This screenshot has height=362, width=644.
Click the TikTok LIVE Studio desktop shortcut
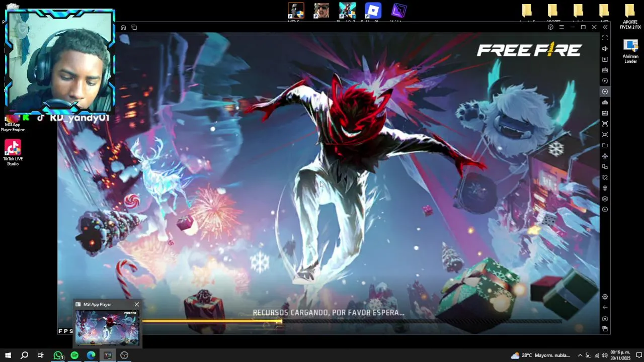(x=13, y=153)
